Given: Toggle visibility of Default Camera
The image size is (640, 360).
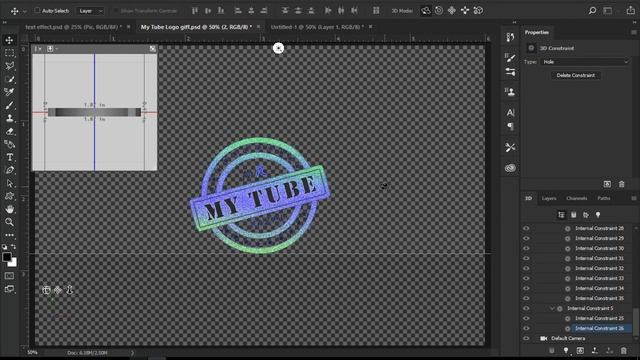Looking at the screenshot, I should point(526,338).
